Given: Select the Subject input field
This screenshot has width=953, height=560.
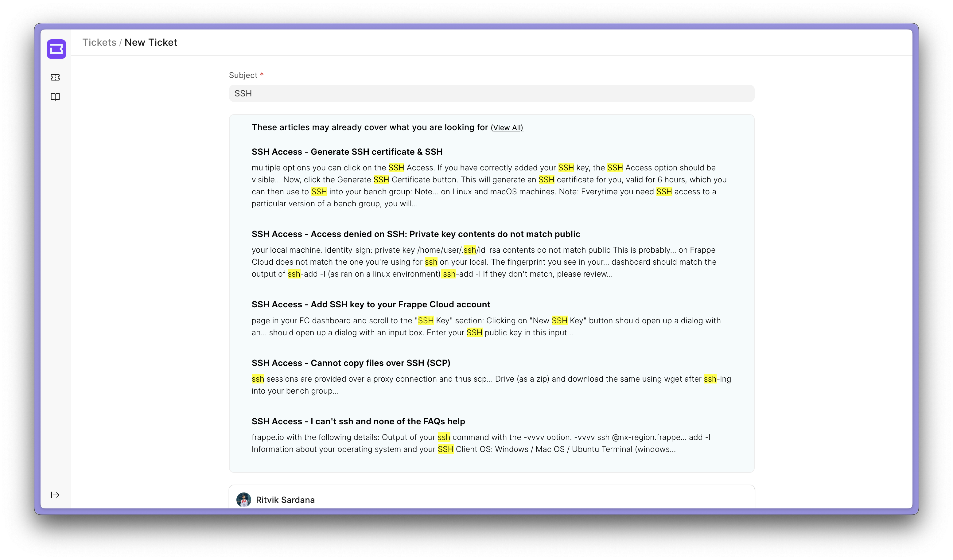Looking at the screenshot, I should [x=492, y=93].
